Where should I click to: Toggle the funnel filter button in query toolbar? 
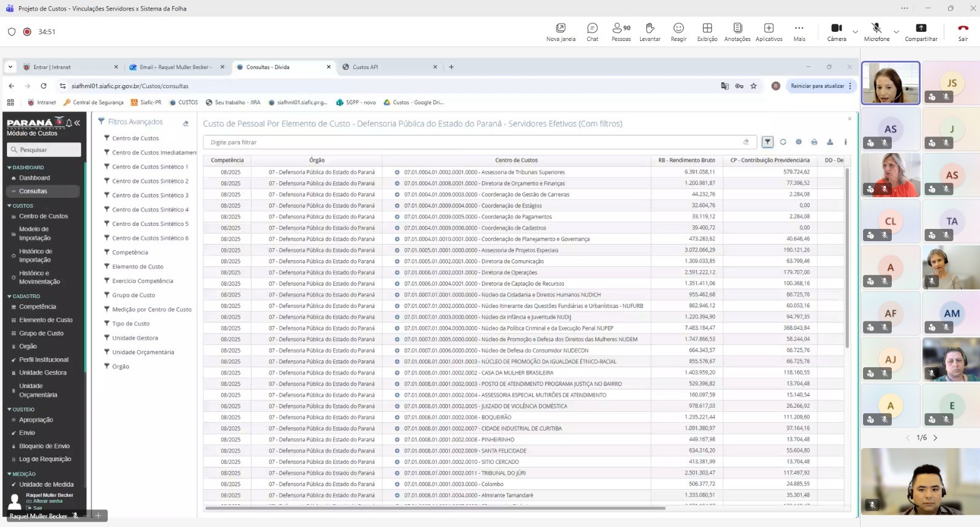coord(767,142)
